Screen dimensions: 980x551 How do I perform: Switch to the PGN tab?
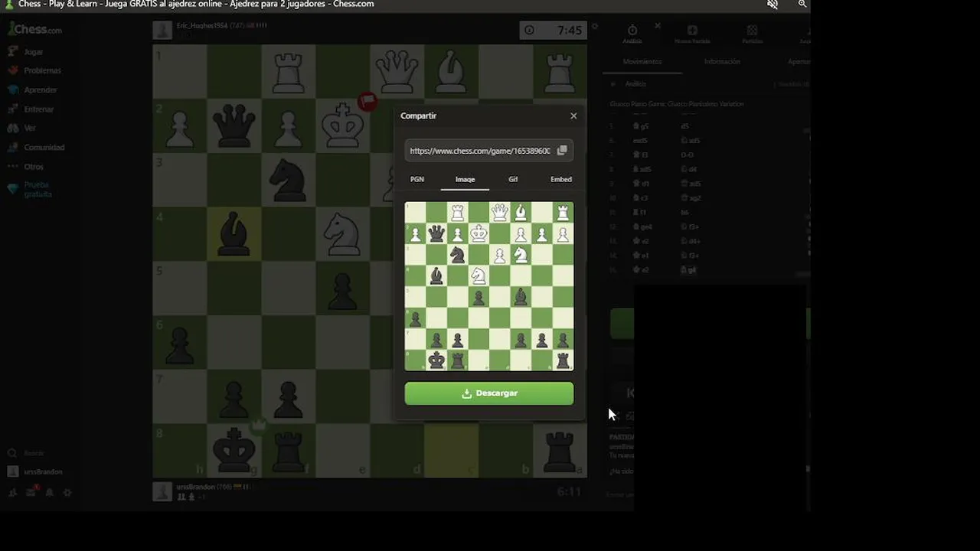(417, 179)
